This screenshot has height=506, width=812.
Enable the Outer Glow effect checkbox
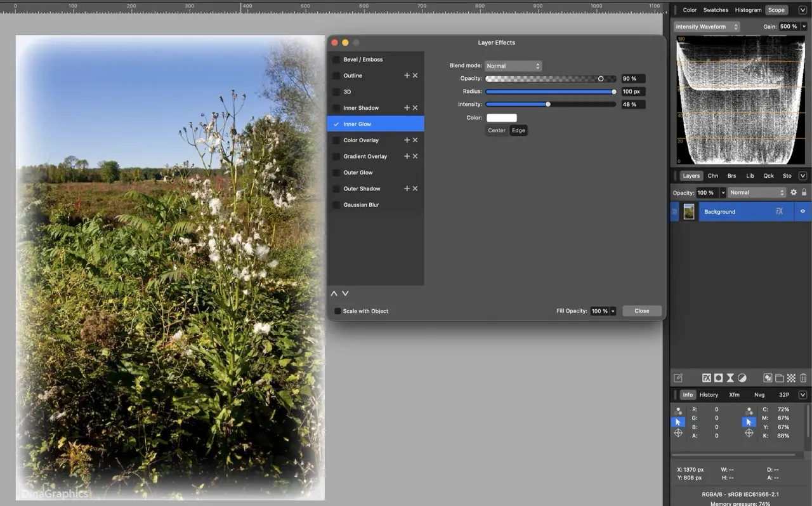tap(336, 173)
